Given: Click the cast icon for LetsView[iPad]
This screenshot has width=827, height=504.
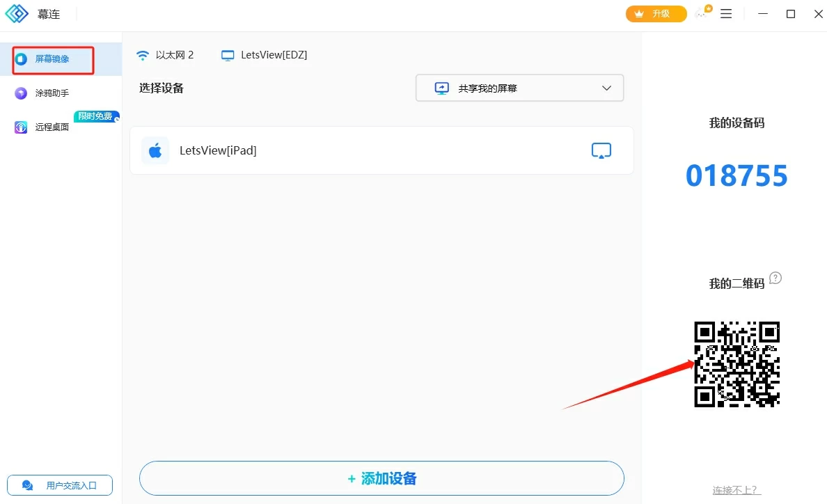Looking at the screenshot, I should click(x=601, y=151).
